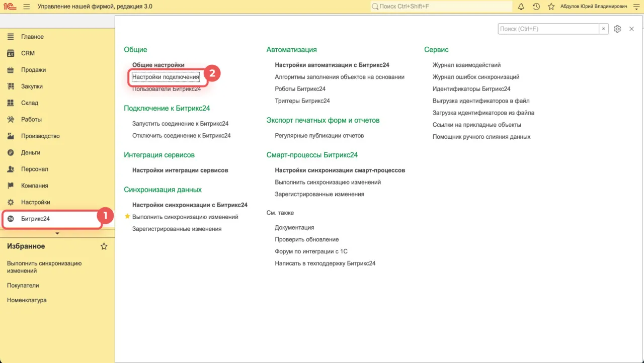Open Настройки автоматизации с Битрикс24
Screen dimensions: 644x363
tap(332, 65)
